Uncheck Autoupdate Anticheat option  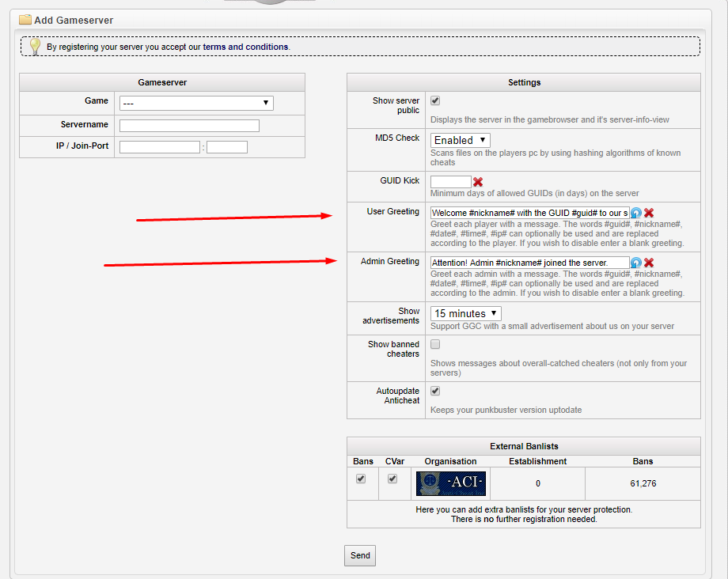(435, 391)
